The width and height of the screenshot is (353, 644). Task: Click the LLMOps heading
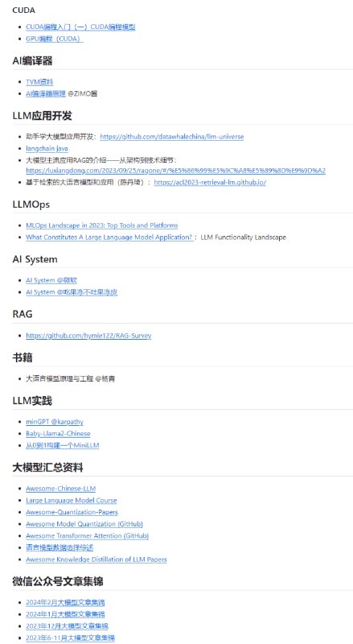tap(31, 204)
